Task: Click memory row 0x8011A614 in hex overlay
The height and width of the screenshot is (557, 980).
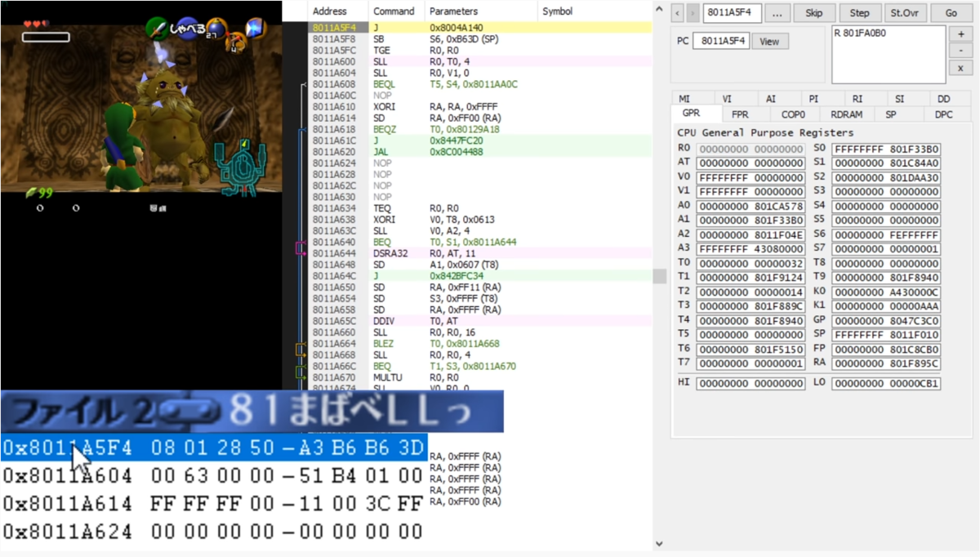Action: point(214,503)
